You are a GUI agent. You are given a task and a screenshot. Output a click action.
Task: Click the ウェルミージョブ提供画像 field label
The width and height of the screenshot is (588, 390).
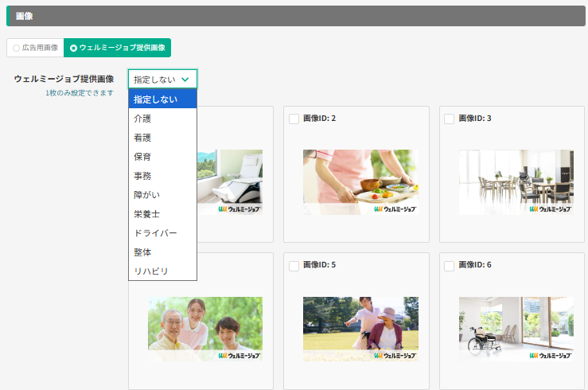pos(64,79)
